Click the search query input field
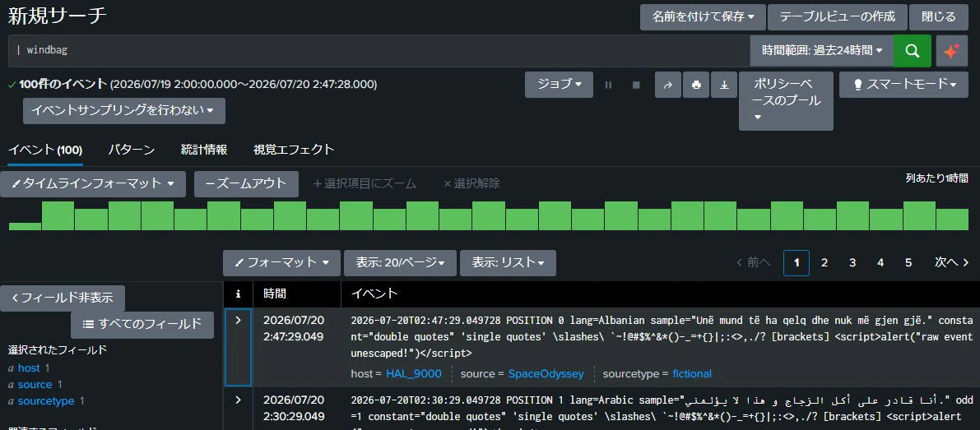 379,51
